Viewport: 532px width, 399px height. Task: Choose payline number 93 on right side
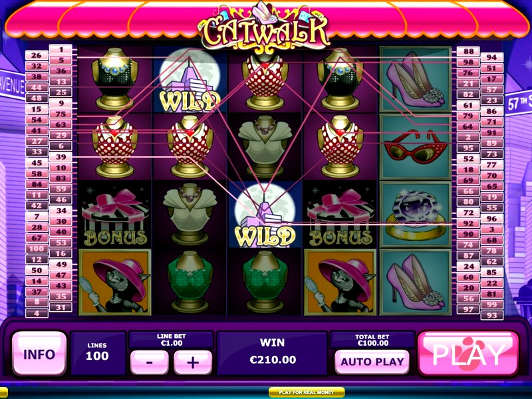492,315
